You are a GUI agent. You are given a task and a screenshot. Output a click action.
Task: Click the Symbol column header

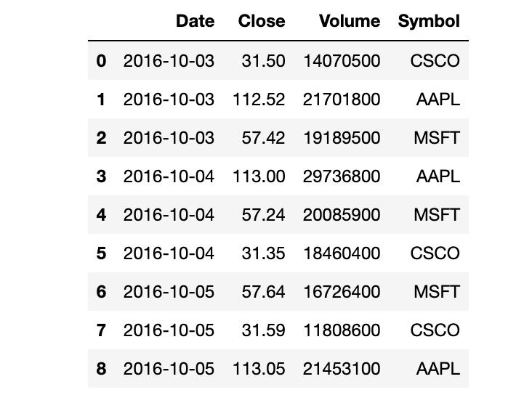[x=429, y=21]
